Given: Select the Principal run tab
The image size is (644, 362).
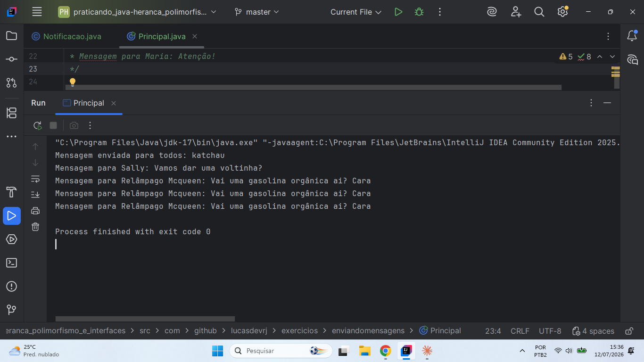Looking at the screenshot, I should 89,103.
